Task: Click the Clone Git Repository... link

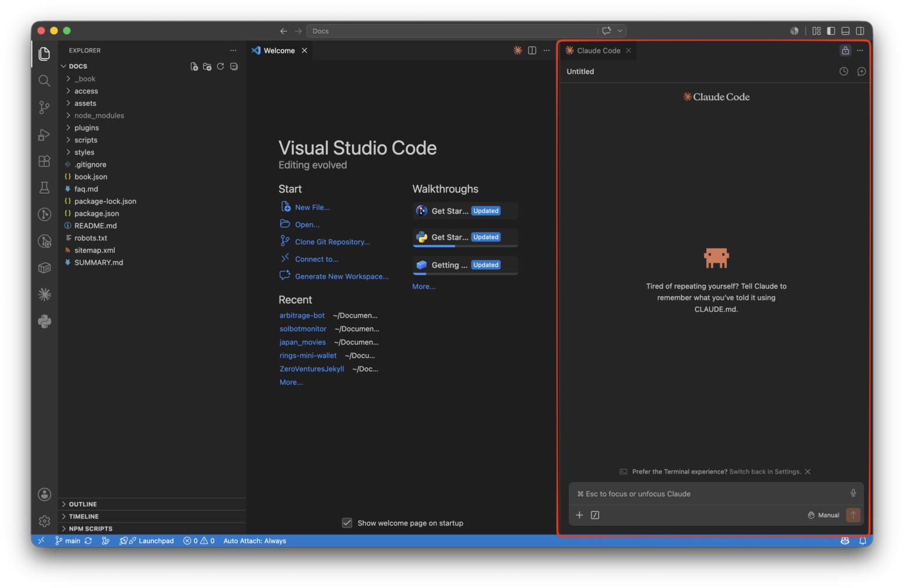Action: 333,242
